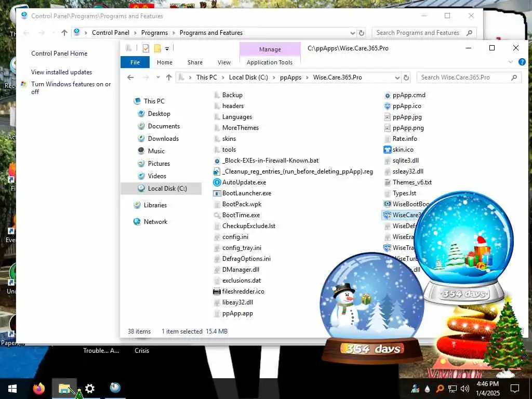Screen dimensions: 532x399
Task: Click the _Block-EXEs-in-Firewall-Known.bat file icon
Action: point(217,161)
